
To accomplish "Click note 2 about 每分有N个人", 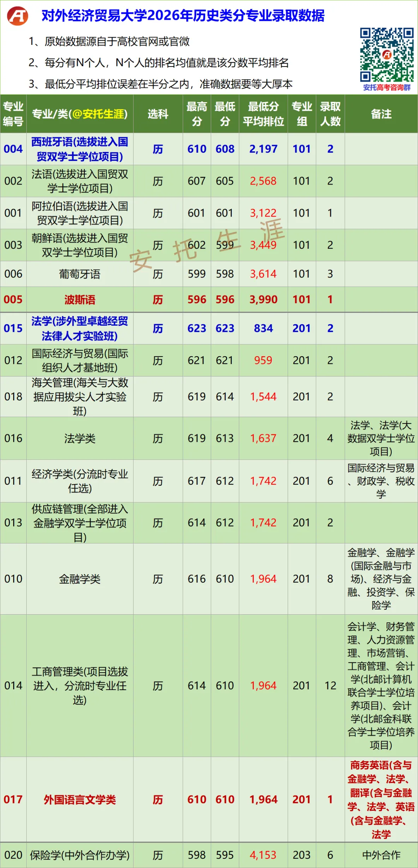I will coord(159,63).
